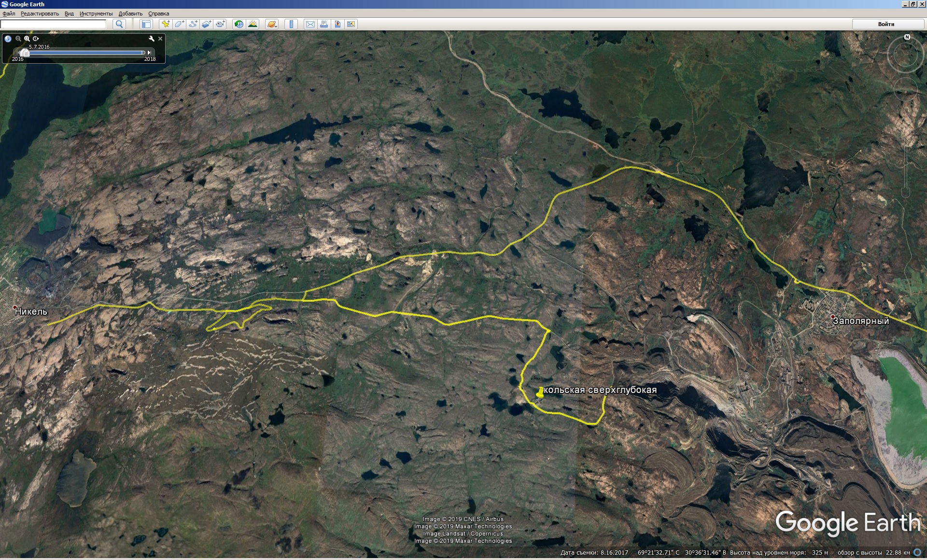Click the Google Earth title bar icon
The image size is (927, 560).
[4, 4]
